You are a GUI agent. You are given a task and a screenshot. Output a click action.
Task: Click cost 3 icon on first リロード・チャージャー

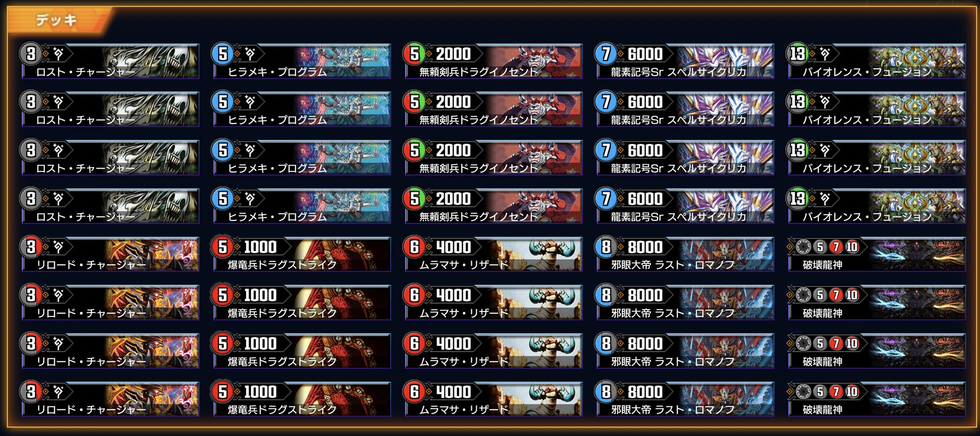(31, 246)
